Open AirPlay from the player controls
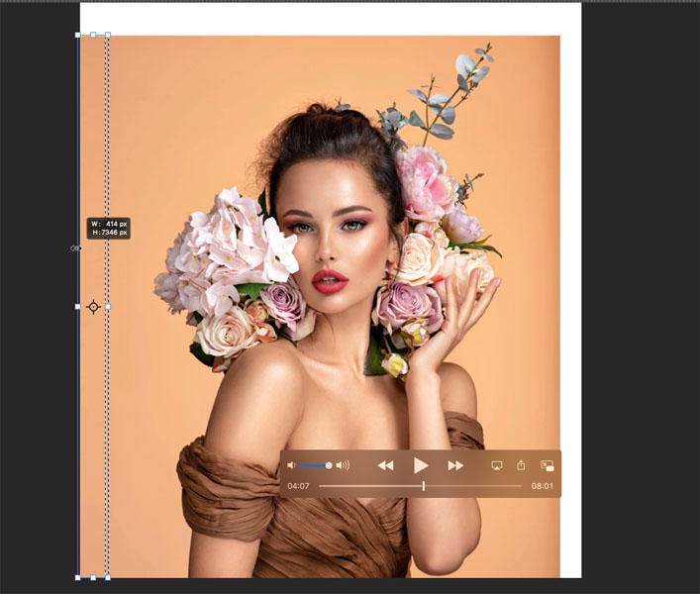700x594 pixels. pos(496,465)
